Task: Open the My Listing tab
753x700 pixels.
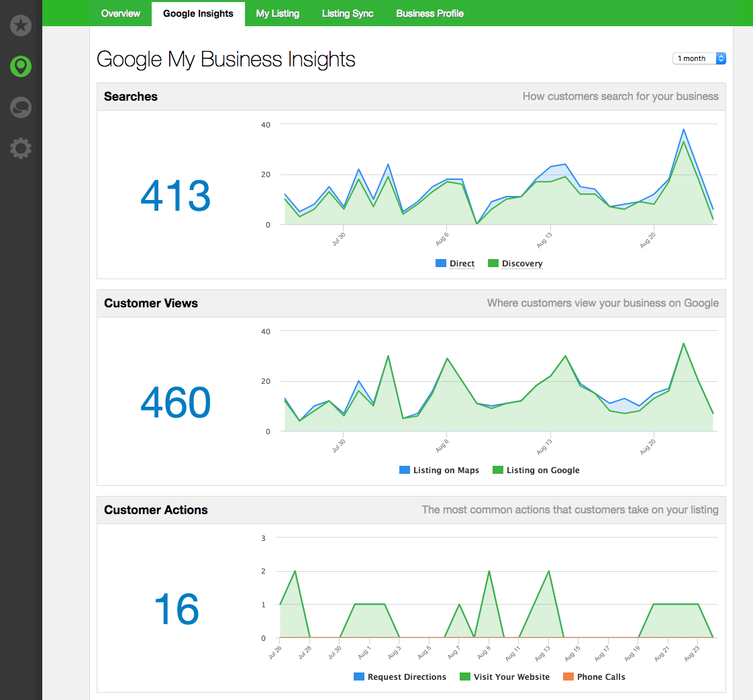Action: [278, 13]
